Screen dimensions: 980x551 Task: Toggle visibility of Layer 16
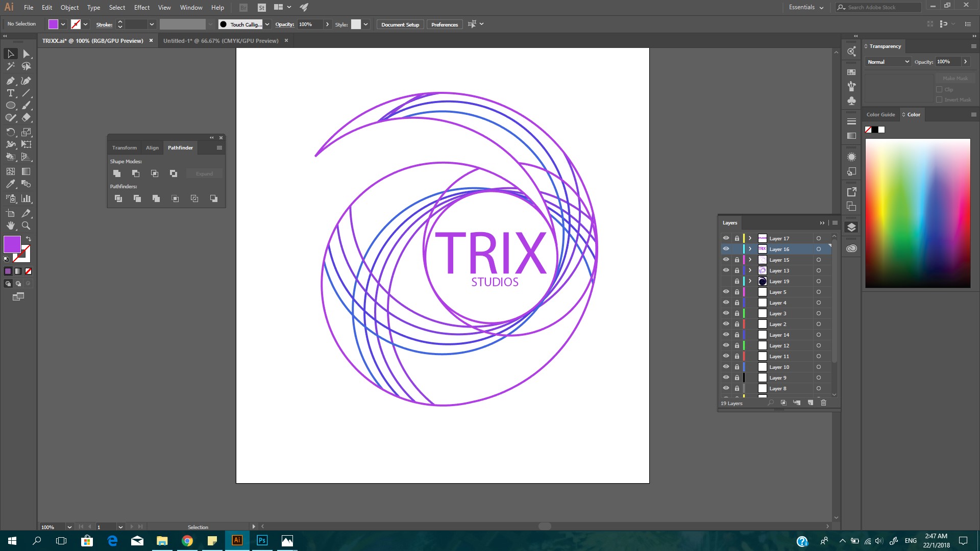tap(726, 249)
